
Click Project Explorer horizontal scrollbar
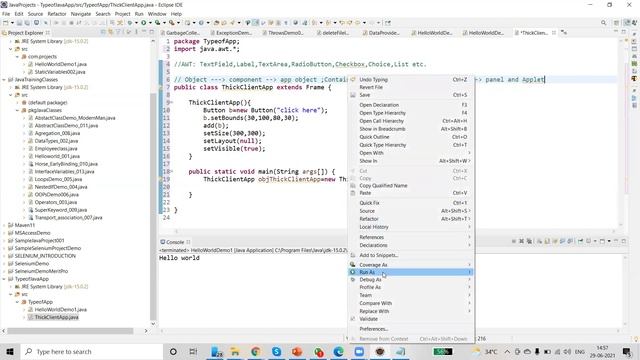click(x=70, y=331)
